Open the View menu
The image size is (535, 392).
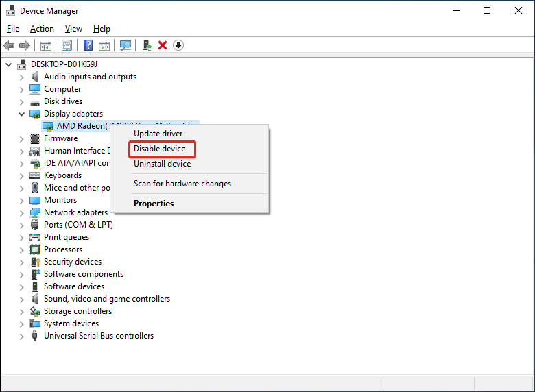point(73,29)
